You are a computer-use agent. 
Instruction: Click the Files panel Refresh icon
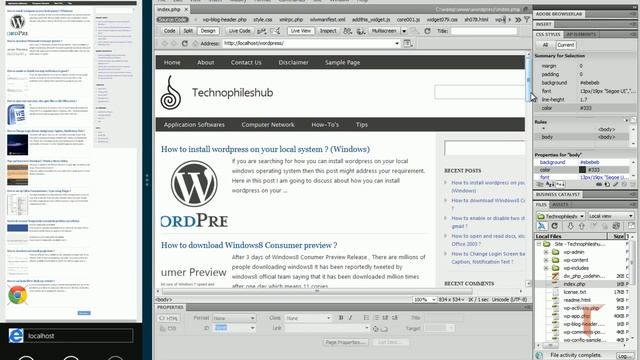click(x=555, y=226)
